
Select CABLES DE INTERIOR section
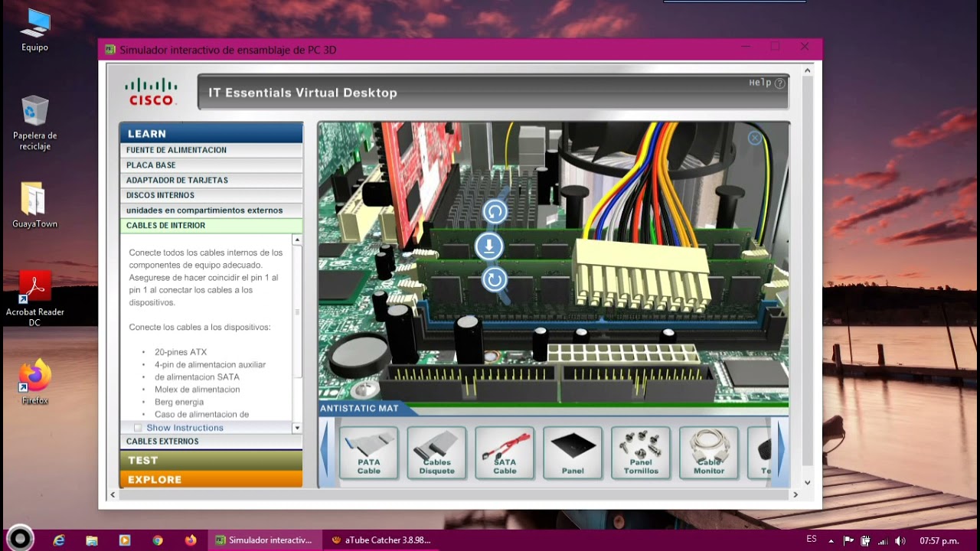(x=211, y=226)
